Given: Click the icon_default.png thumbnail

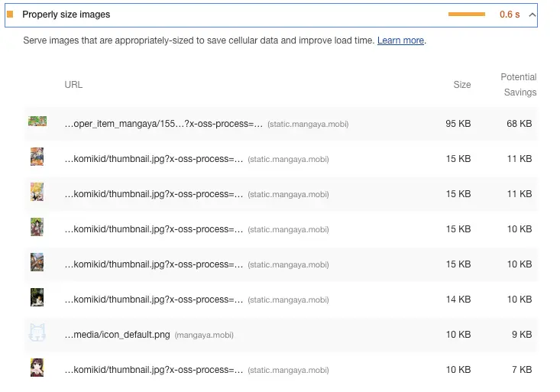Looking at the screenshot, I should point(37,332).
